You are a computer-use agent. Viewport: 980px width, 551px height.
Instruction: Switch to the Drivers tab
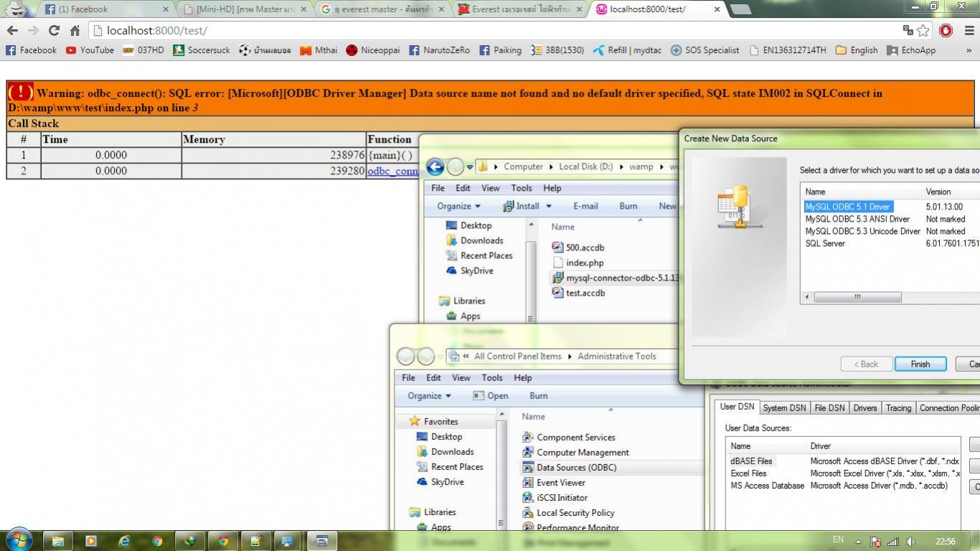pos(864,408)
